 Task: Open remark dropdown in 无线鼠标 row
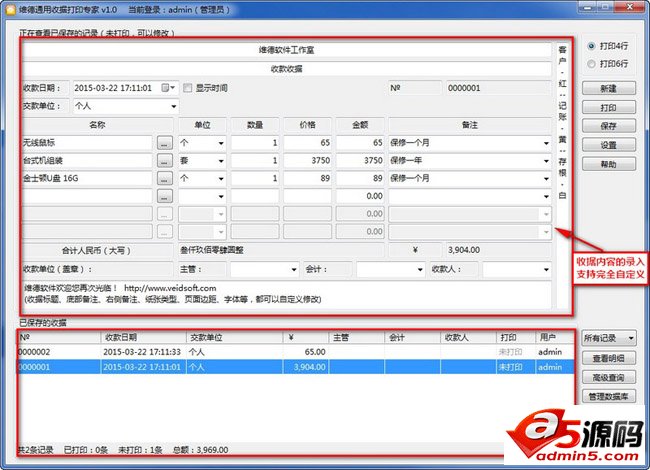pyautogui.click(x=546, y=143)
